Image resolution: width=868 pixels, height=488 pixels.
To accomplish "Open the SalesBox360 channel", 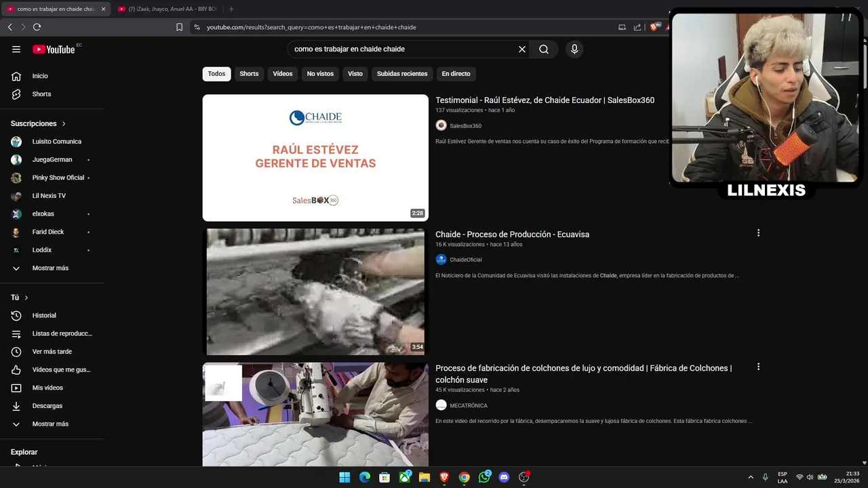I will 465,125.
